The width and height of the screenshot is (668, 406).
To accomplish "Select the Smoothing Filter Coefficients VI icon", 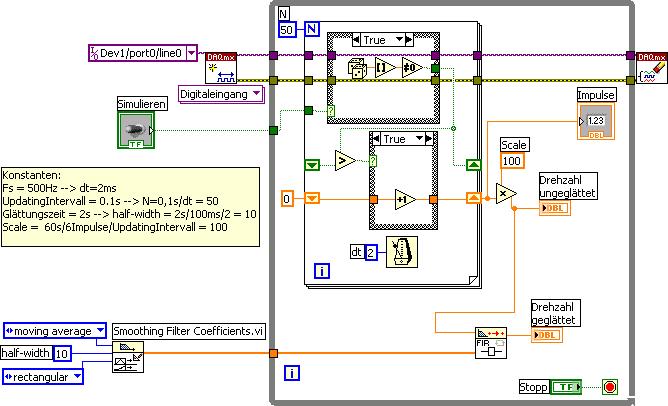I will tap(128, 357).
